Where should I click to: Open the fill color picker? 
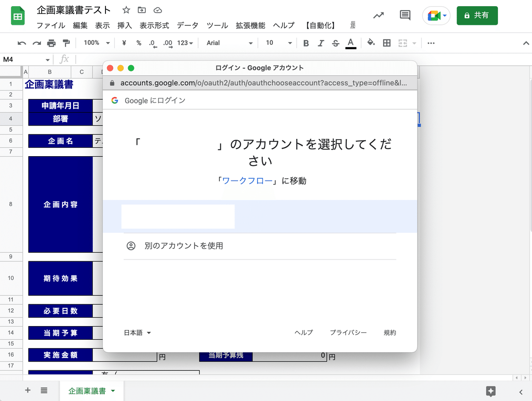372,43
